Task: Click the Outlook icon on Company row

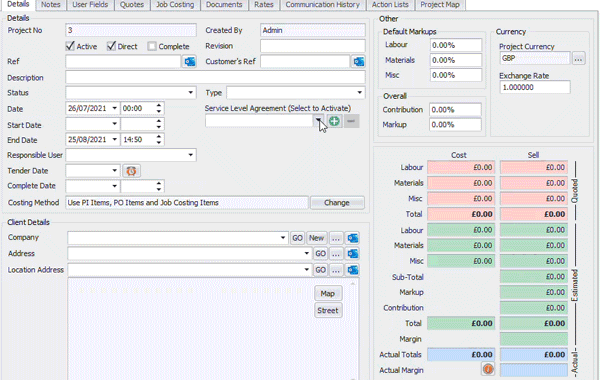Action: click(x=353, y=238)
